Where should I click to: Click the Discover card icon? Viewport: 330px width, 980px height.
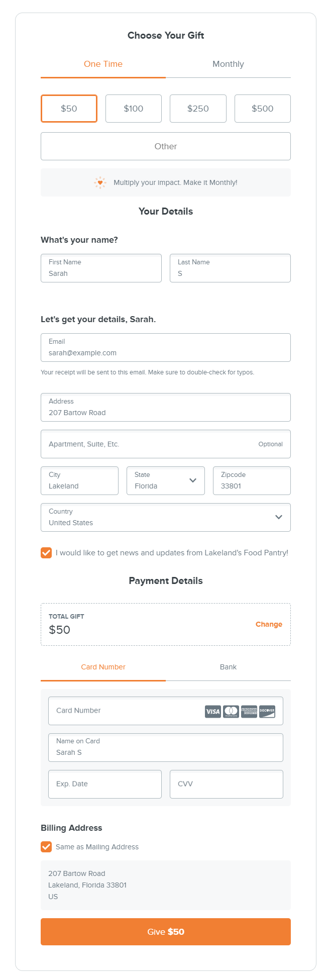[x=267, y=711]
